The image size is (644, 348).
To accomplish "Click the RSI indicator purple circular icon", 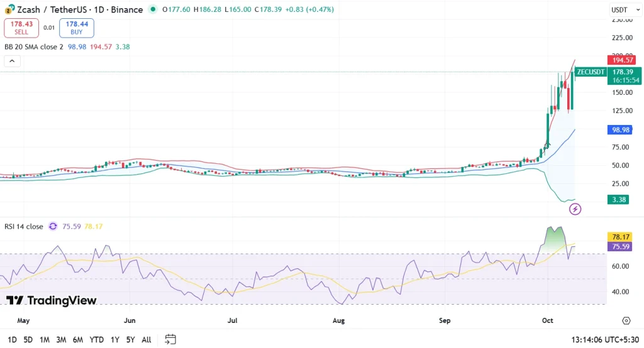I will tap(53, 227).
